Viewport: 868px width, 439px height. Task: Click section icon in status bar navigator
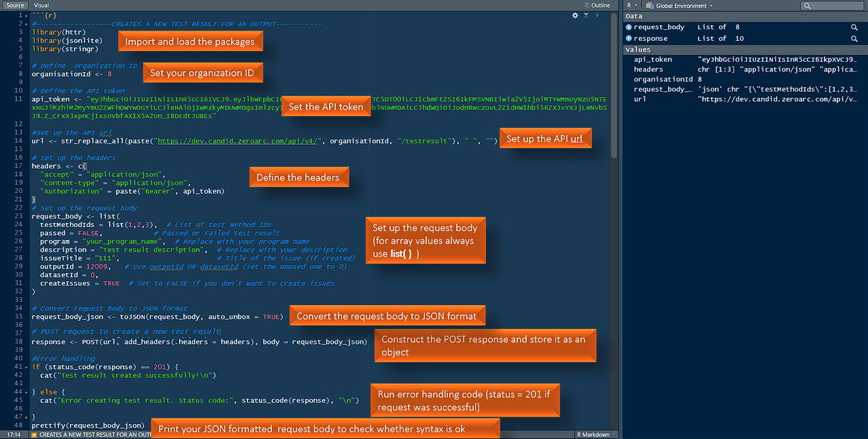(x=33, y=434)
